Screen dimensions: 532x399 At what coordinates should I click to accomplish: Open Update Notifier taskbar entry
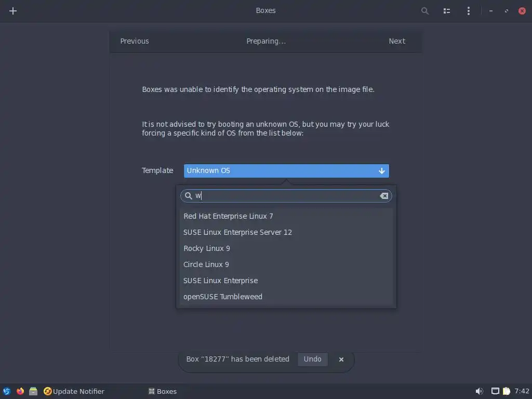[x=74, y=391]
